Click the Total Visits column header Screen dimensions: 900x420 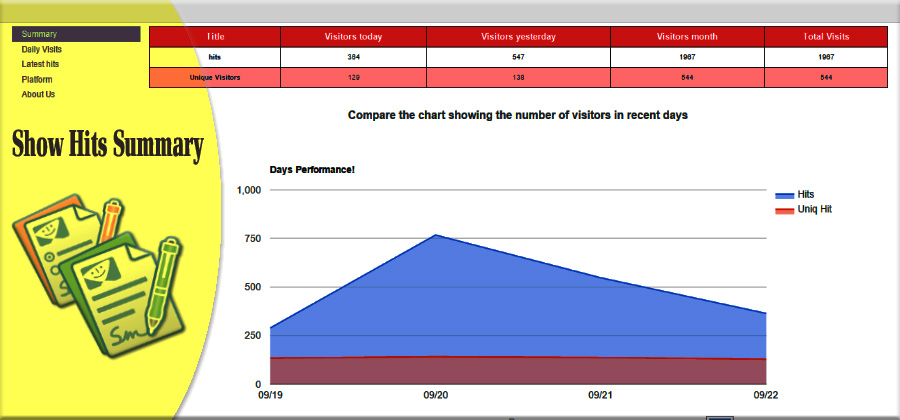click(827, 37)
